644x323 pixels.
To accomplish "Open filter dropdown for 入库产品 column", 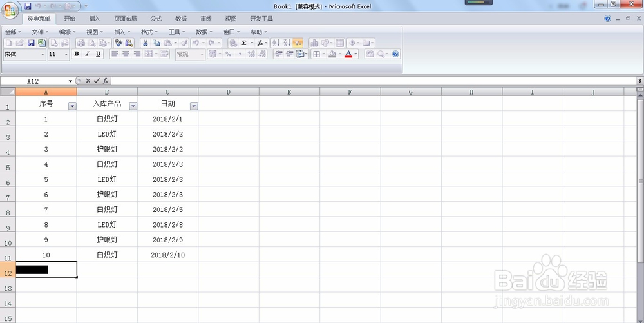I will point(133,106).
